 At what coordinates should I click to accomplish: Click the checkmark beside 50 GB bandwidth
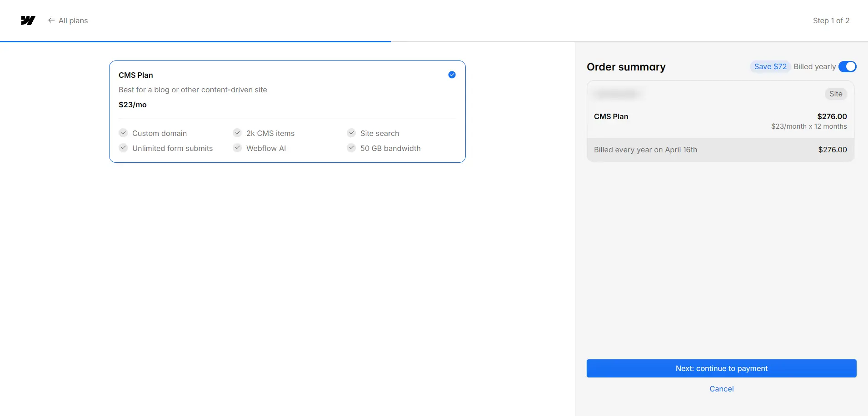(351, 147)
